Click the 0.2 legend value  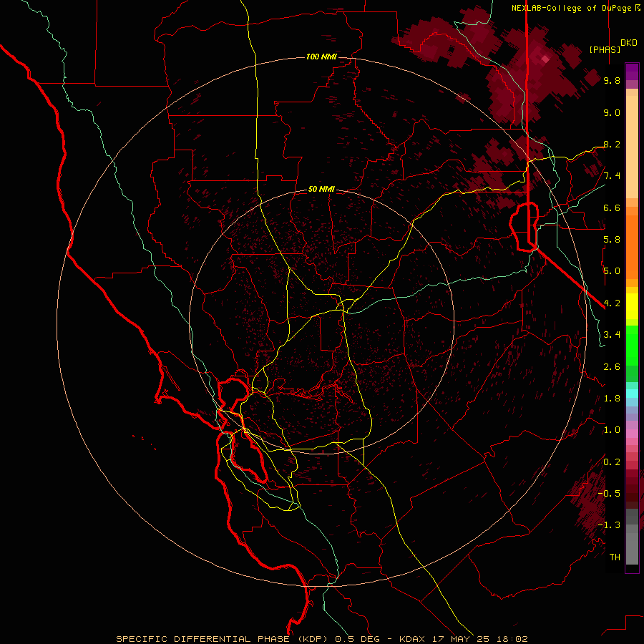pos(612,462)
